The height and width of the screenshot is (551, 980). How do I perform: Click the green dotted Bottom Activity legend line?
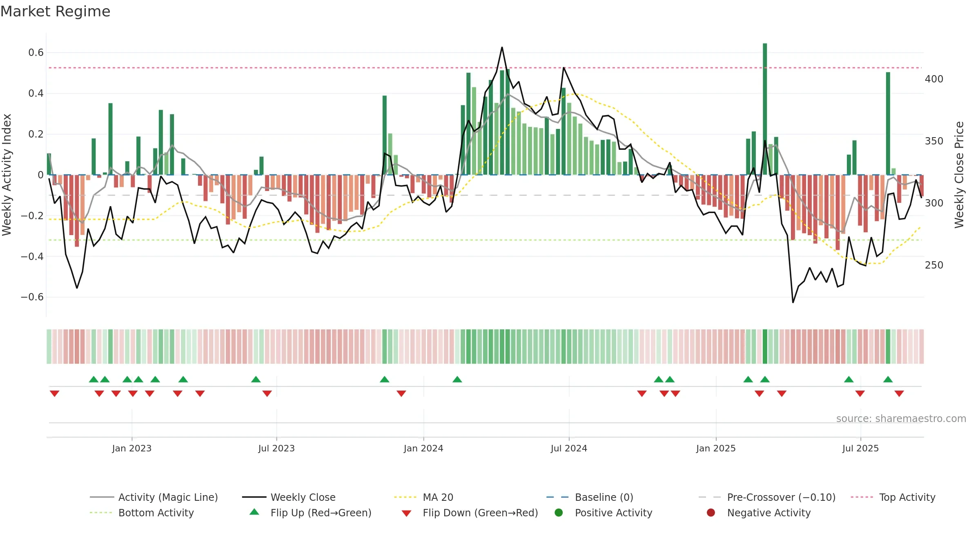(x=101, y=513)
